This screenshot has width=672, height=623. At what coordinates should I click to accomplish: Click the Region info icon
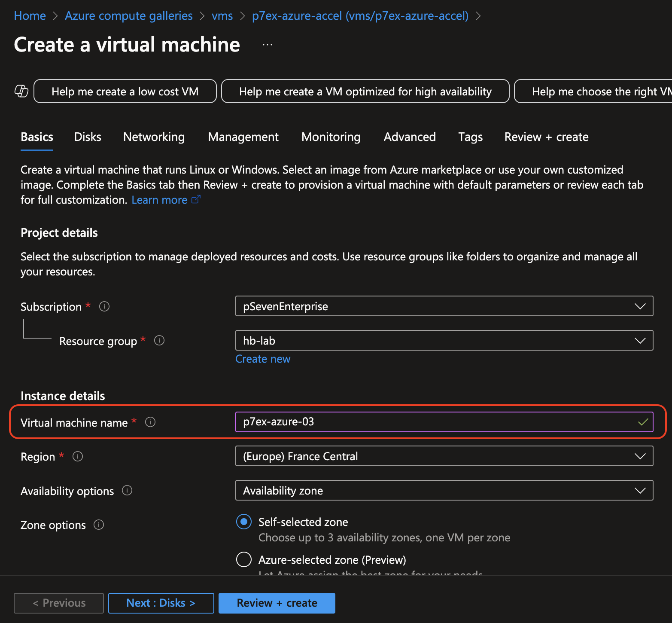click(x=78, y=456)
